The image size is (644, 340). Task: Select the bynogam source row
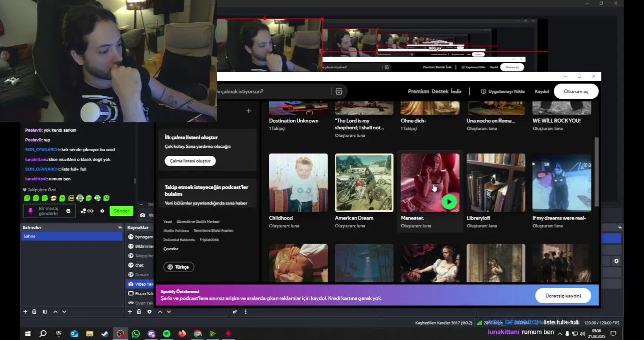pos(140,237)
